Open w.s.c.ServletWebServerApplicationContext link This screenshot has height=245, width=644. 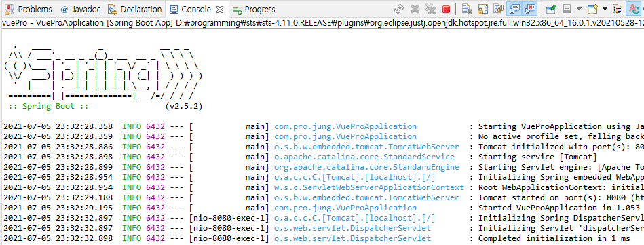(x=369, y=187)
